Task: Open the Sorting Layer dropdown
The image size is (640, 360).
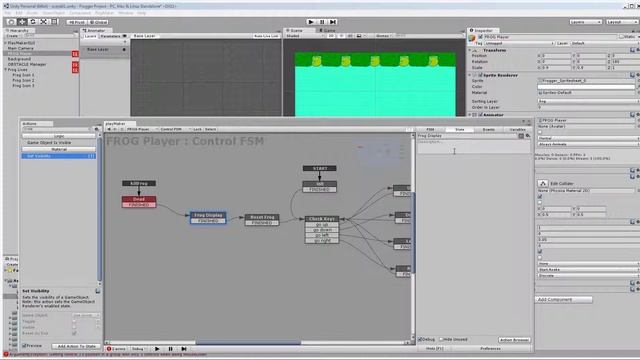Action: pos(588,101)
